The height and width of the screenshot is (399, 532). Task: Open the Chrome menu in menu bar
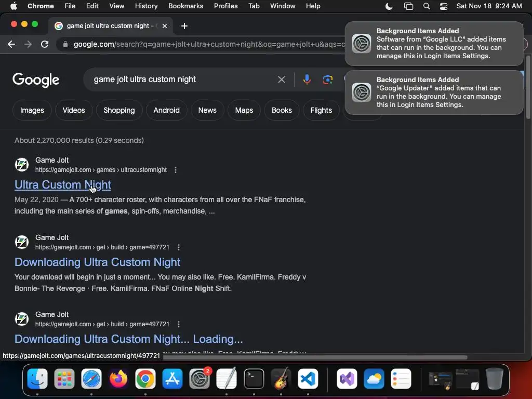tap(41, 6)
